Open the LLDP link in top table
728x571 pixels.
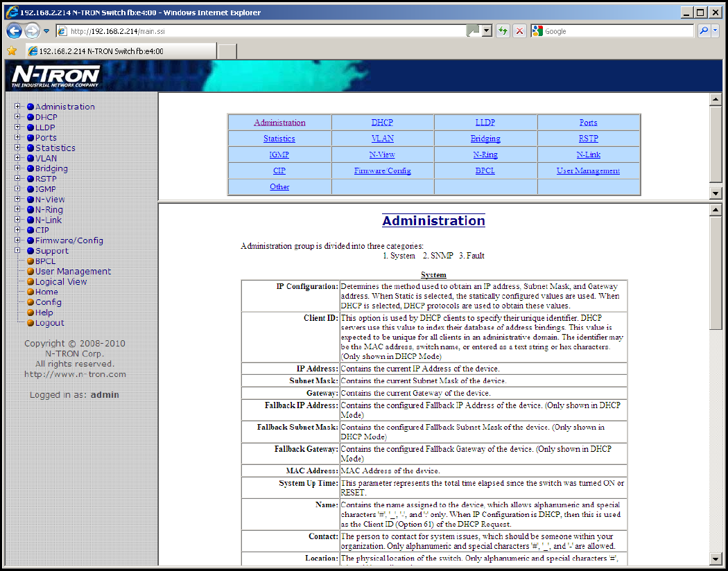(x=485, y=123)
